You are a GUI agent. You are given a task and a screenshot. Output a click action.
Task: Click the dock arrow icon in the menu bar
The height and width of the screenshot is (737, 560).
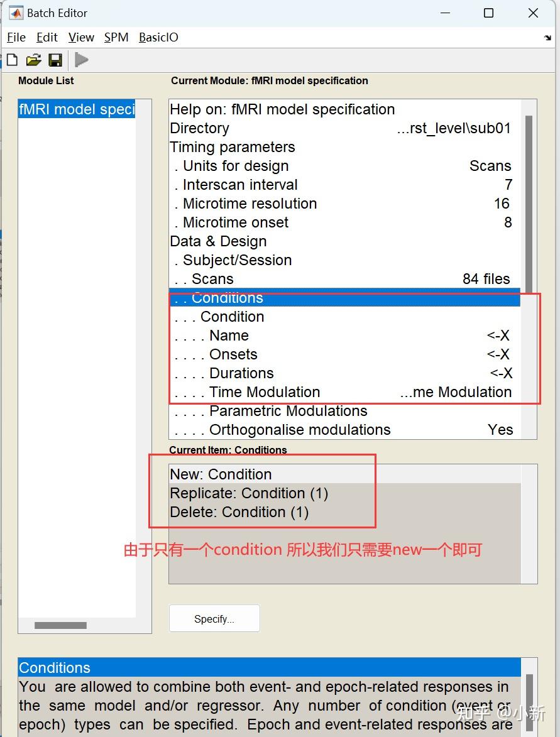(547, 38)
